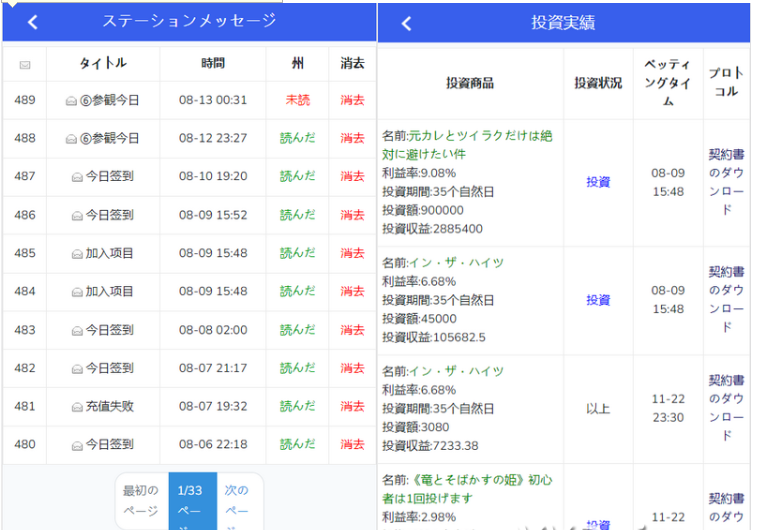This screenshot has height=530, width=760.
Task: Click envelope icon beside message 489
Action: (x=71, y=100)
